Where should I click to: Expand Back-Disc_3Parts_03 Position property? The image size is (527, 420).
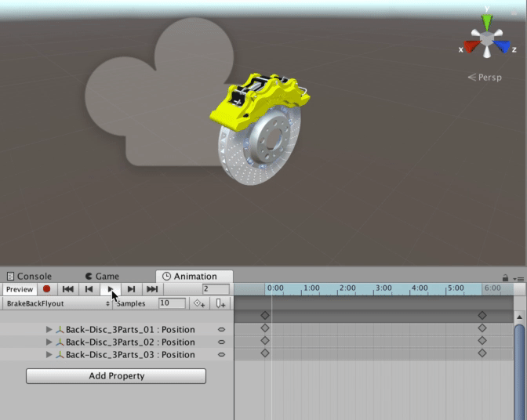[x=49, y=355]
